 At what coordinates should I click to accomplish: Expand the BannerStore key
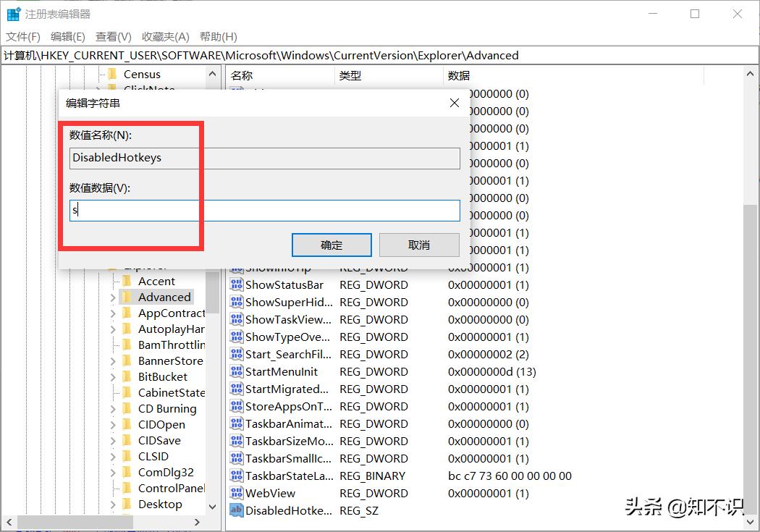pos(112,361)
